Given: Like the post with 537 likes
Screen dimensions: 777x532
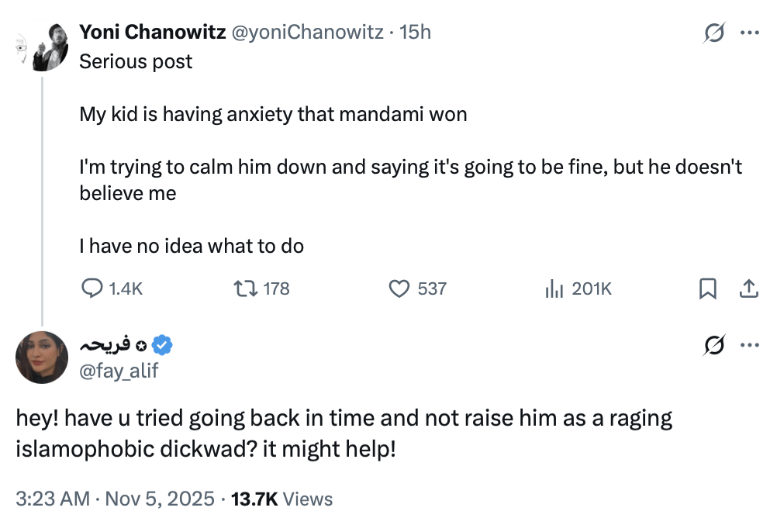Looking at the screenshot, I should point(399,288).
